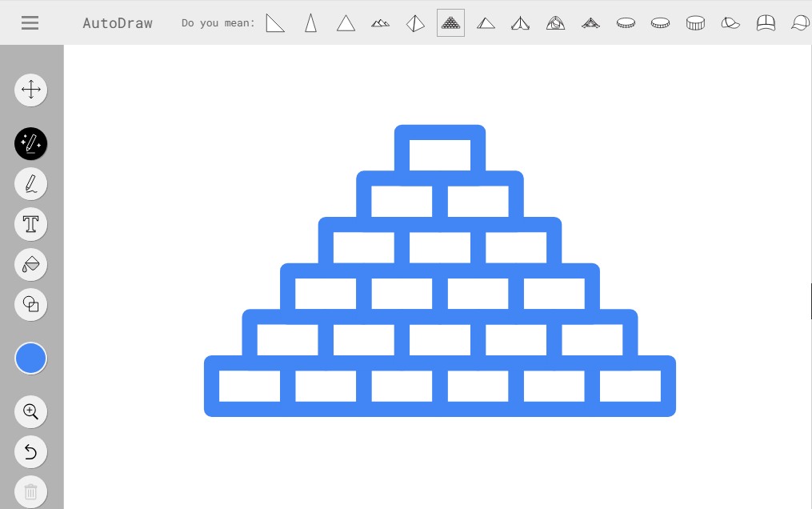Select the thick drum cylinder suggestion

(x=695, y=23)
